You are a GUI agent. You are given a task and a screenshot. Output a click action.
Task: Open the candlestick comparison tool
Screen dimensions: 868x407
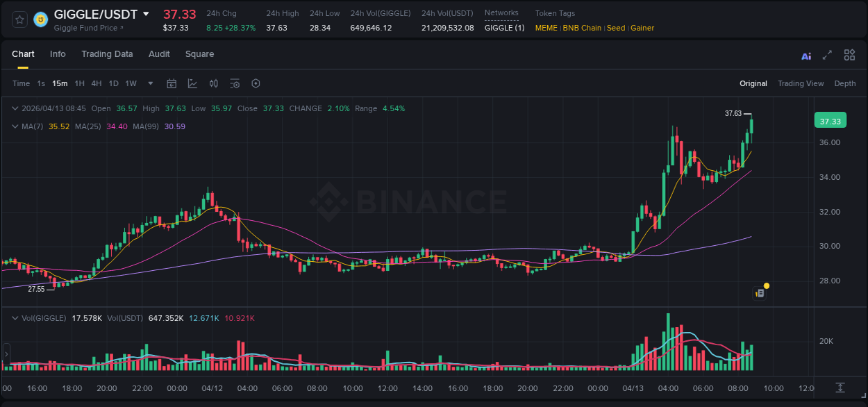point(214,83)
